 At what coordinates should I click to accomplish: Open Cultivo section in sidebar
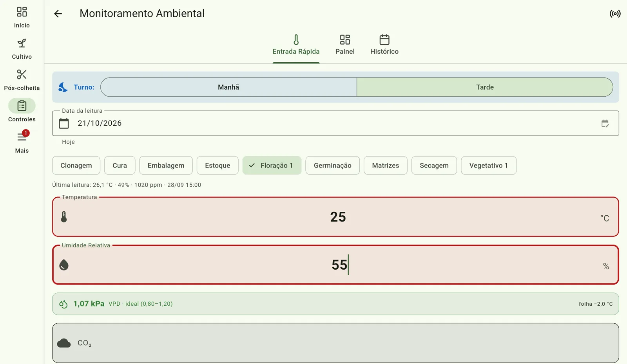(x=22, y=49)
